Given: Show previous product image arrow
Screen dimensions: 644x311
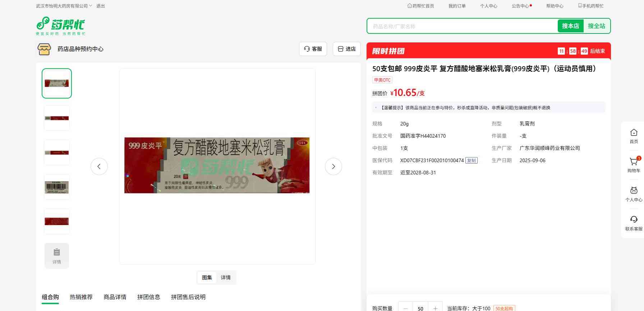Looking at the screenshot, I should (99, 166).
